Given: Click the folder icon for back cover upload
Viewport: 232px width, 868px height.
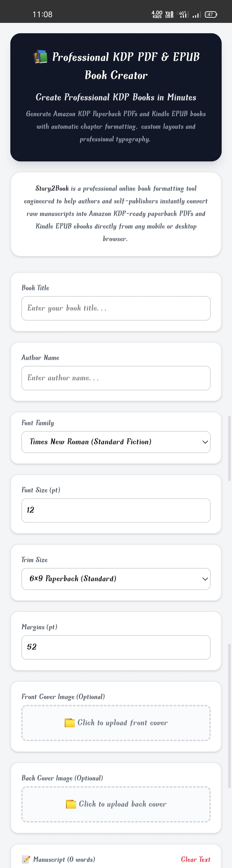Looking at the screenshot, I should (x=71, y=804).
